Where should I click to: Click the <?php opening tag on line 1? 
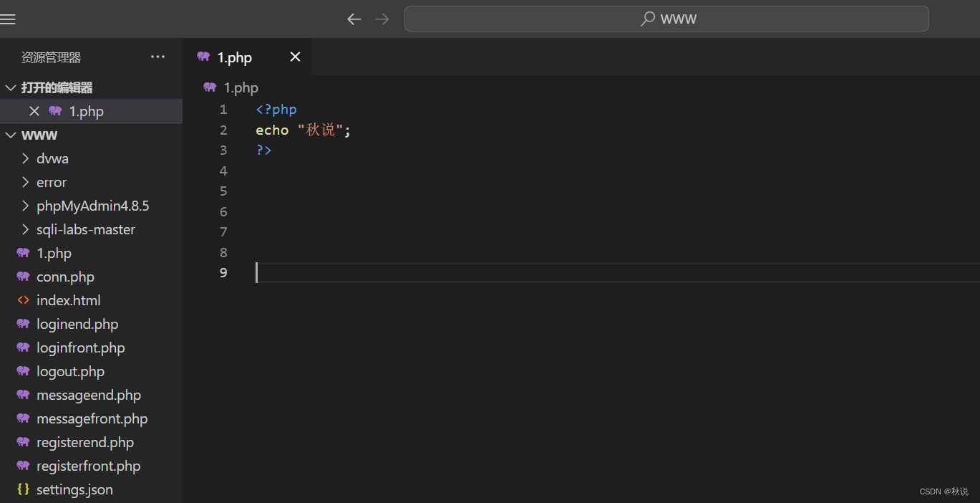(276, 110)
